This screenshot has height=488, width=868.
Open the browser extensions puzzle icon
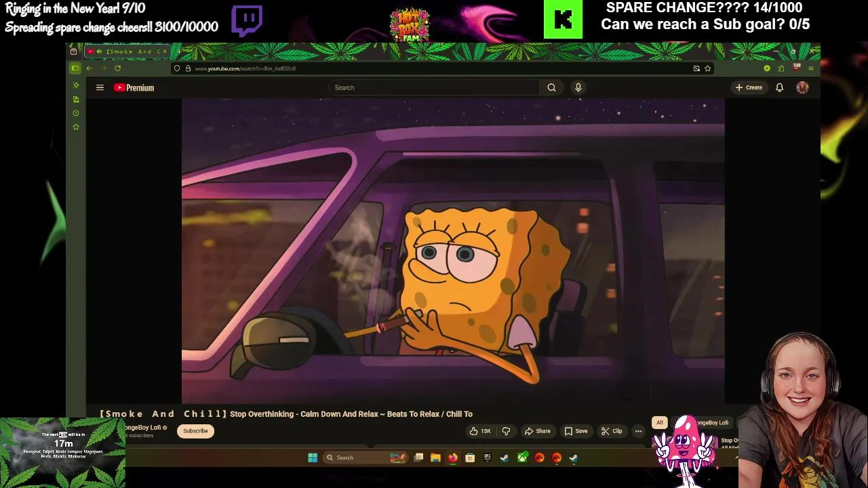781,68
